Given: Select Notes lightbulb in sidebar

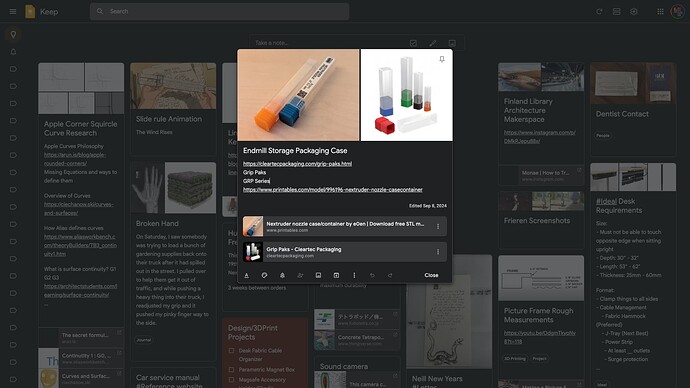Looking at the screenshot, I should 13,34.
